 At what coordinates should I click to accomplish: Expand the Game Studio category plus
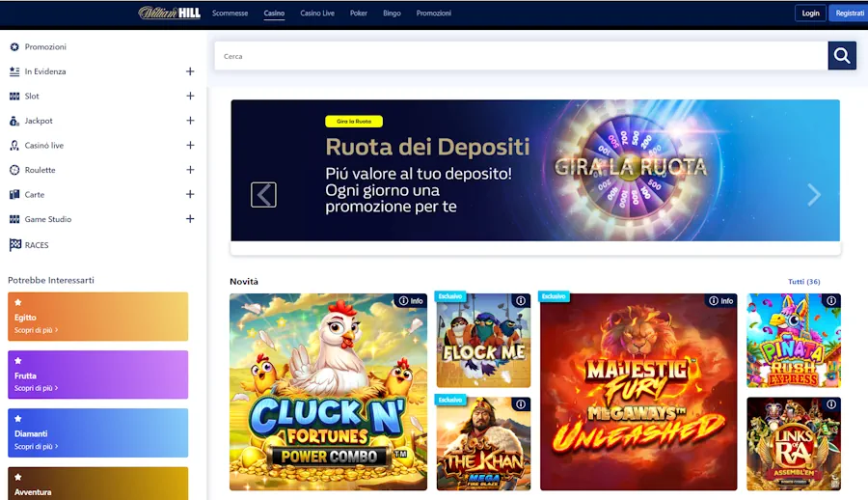pyautogui.click(x=190, y=219)
